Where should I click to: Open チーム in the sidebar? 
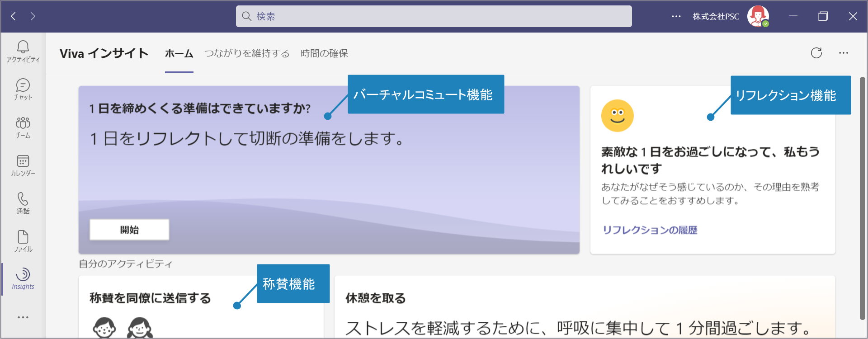tap(23, 127)
